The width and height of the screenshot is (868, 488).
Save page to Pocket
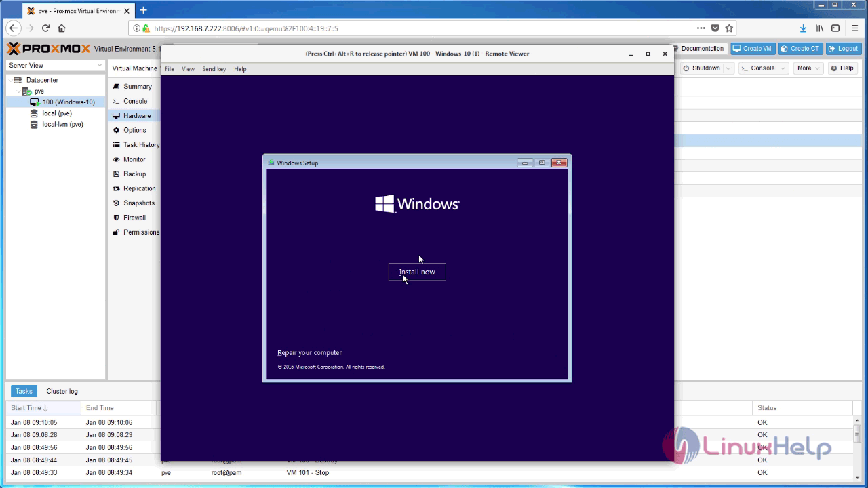715,28
